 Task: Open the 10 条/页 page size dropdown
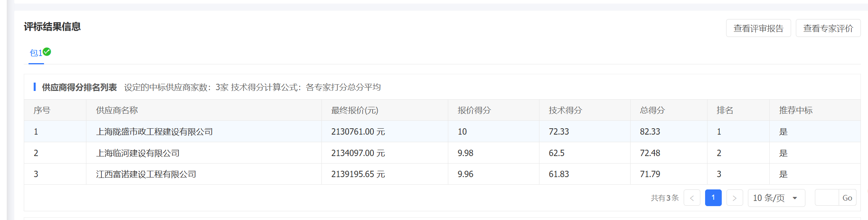coord(776,198)
